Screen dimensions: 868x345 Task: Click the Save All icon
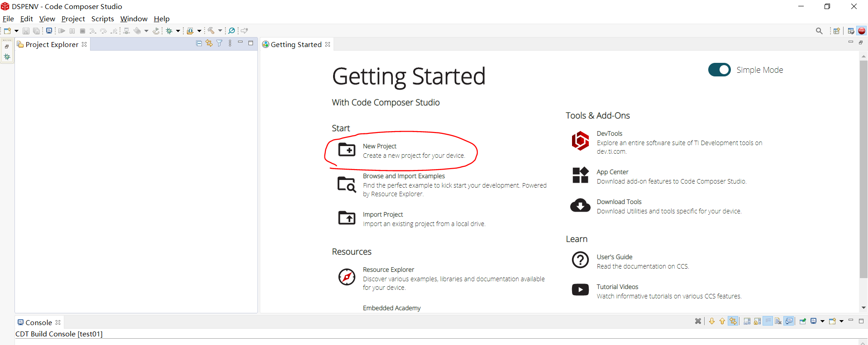pyautogui.click(x=36, y=31)
